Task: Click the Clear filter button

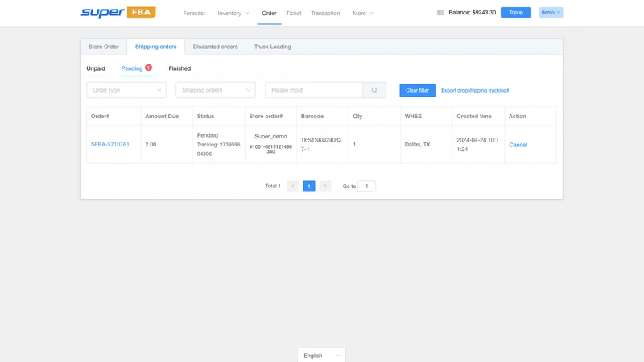Action: pyautogui.click(x=417, y=90)
